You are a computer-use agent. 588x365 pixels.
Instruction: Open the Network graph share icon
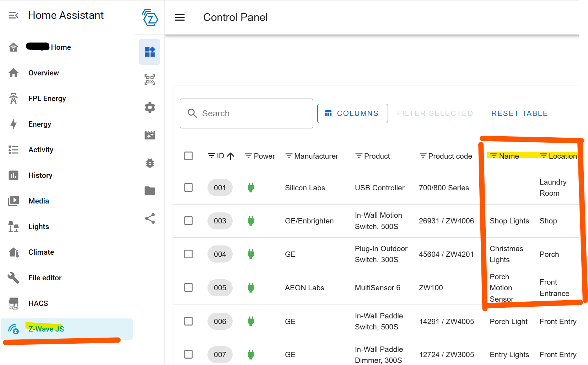point(150,218)
